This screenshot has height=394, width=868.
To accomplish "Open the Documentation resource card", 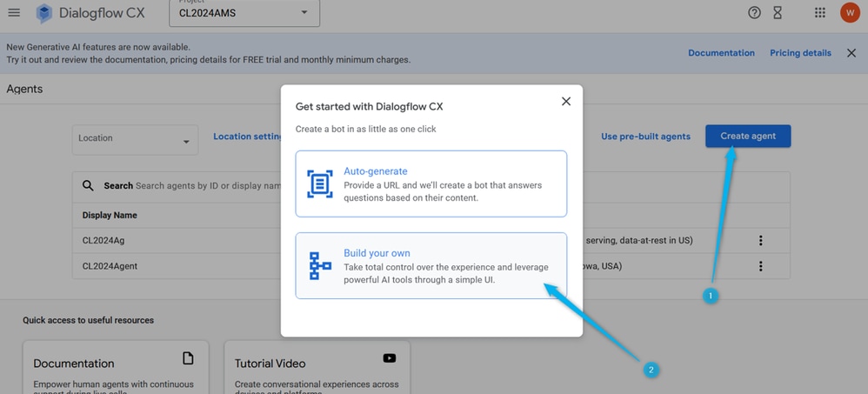I will click(116, 367).
